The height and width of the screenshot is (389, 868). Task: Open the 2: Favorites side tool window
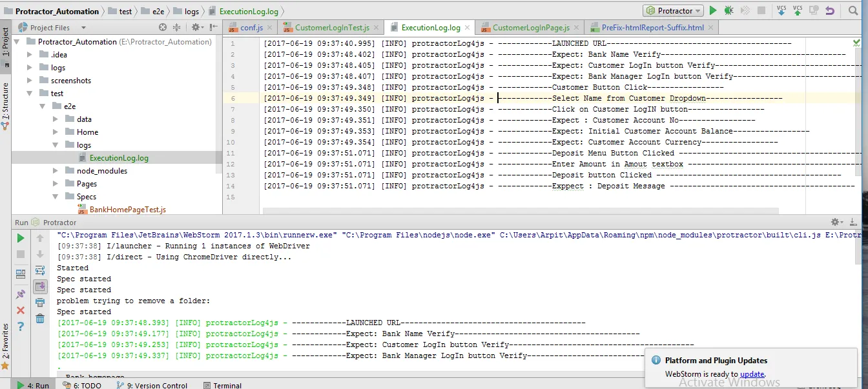pyautogui.click(x=5, y=345)
